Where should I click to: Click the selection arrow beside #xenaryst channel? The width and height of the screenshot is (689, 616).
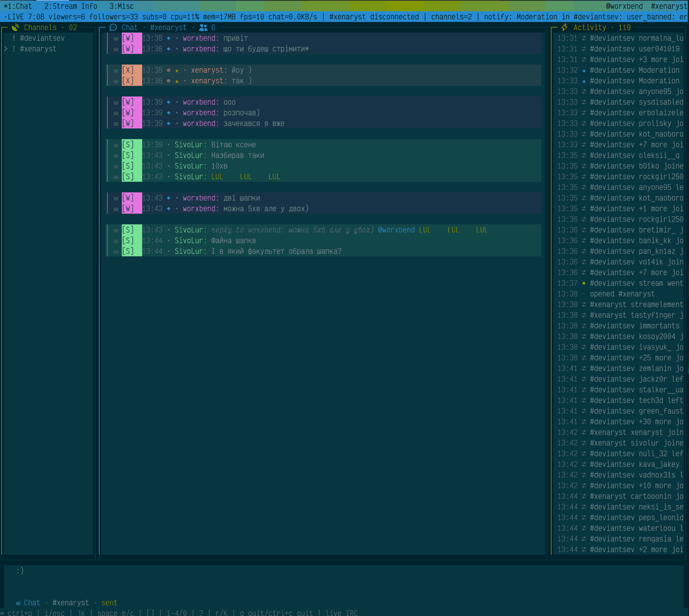pos(6,49)
